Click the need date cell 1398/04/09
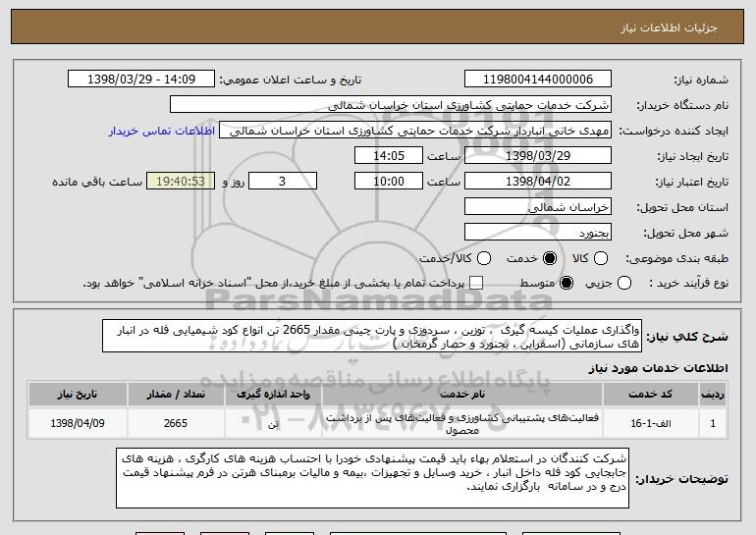The image size is (756, 535). (x=78, y=423)
